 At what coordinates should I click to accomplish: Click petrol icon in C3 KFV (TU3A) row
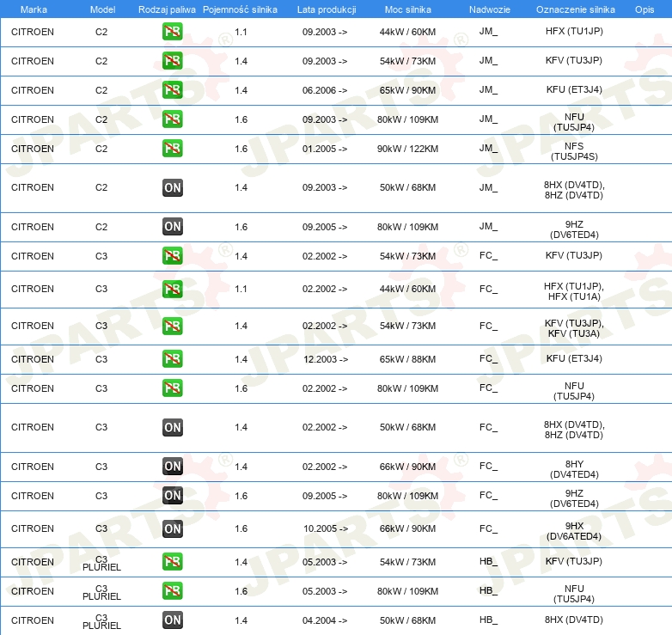pos(172,326)
